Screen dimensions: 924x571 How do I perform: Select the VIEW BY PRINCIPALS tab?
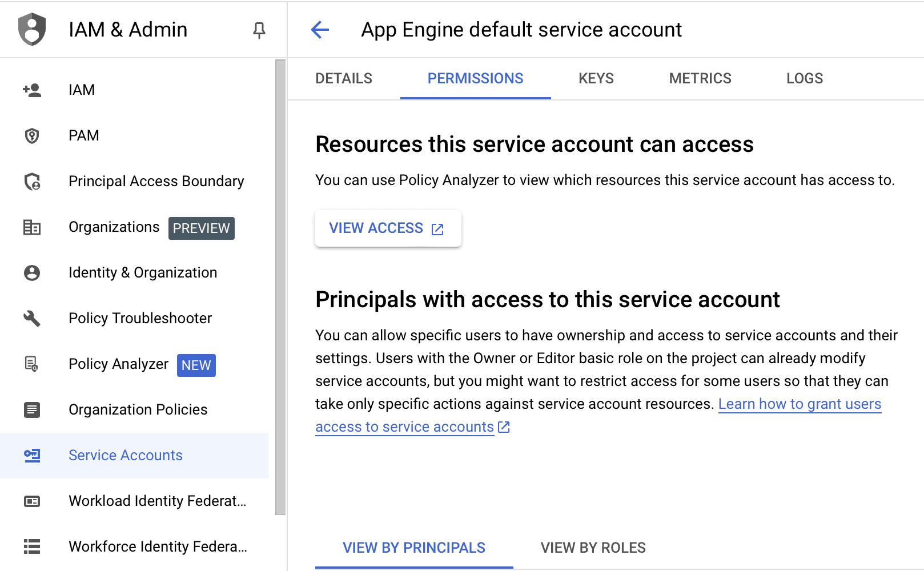point(413,548)
